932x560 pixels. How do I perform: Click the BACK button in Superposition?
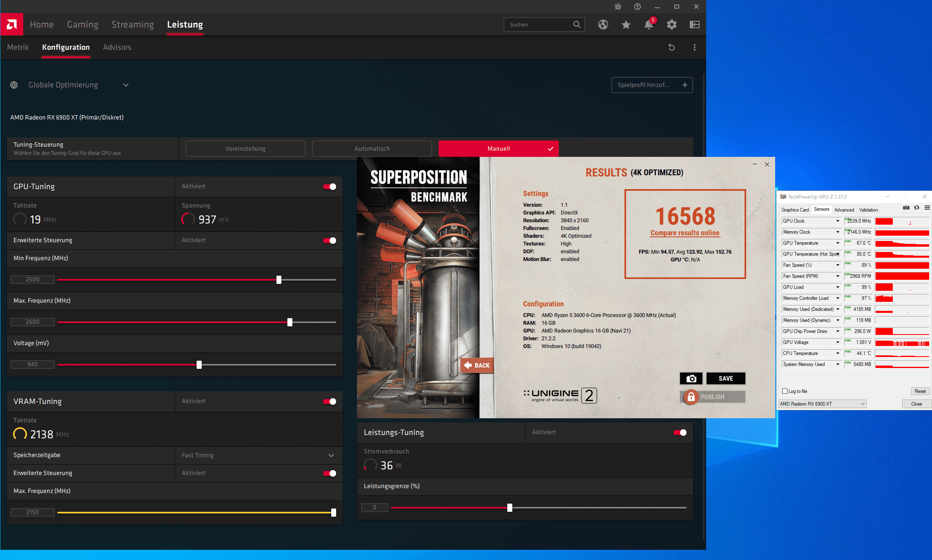pos(477,365)
